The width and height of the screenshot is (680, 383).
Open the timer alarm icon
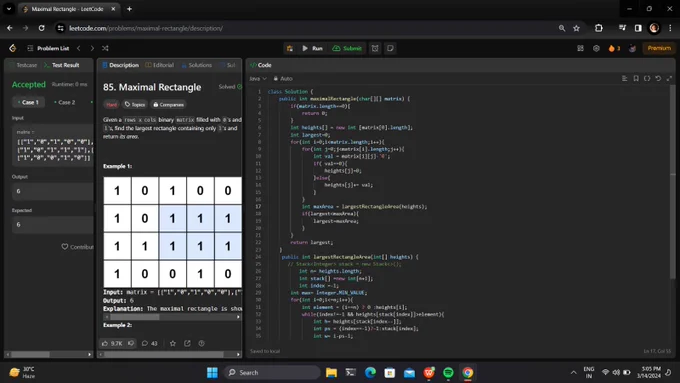[375, 48]
